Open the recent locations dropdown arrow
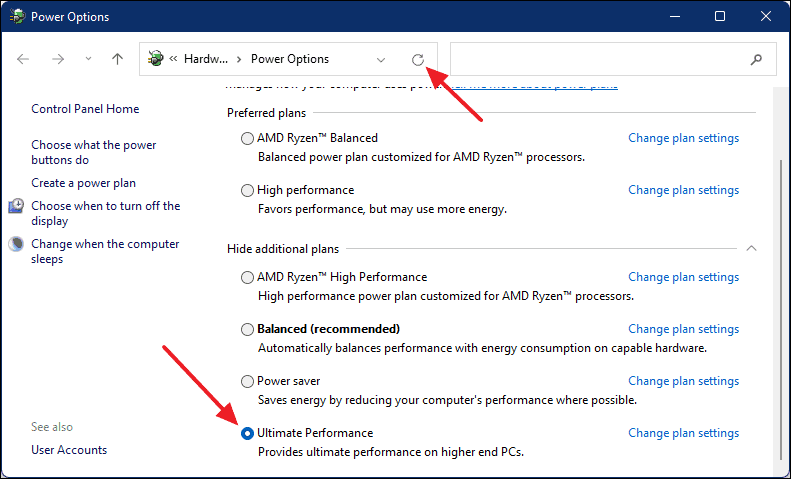 coord(88,59)
